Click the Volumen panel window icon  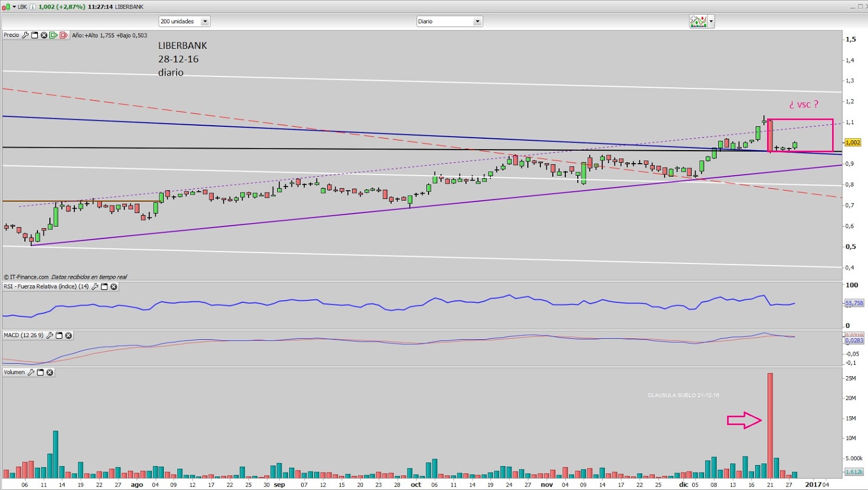point(40,372)
